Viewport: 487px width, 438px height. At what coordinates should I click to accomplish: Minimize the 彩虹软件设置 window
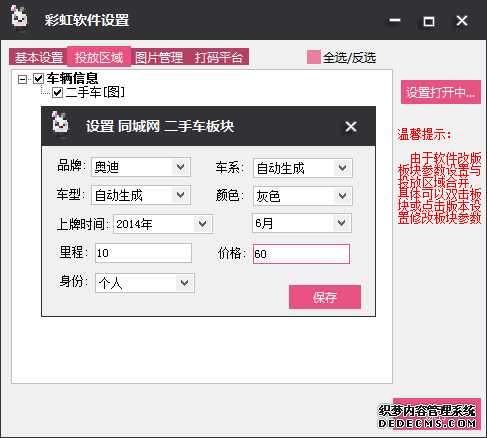pos(395,21)
